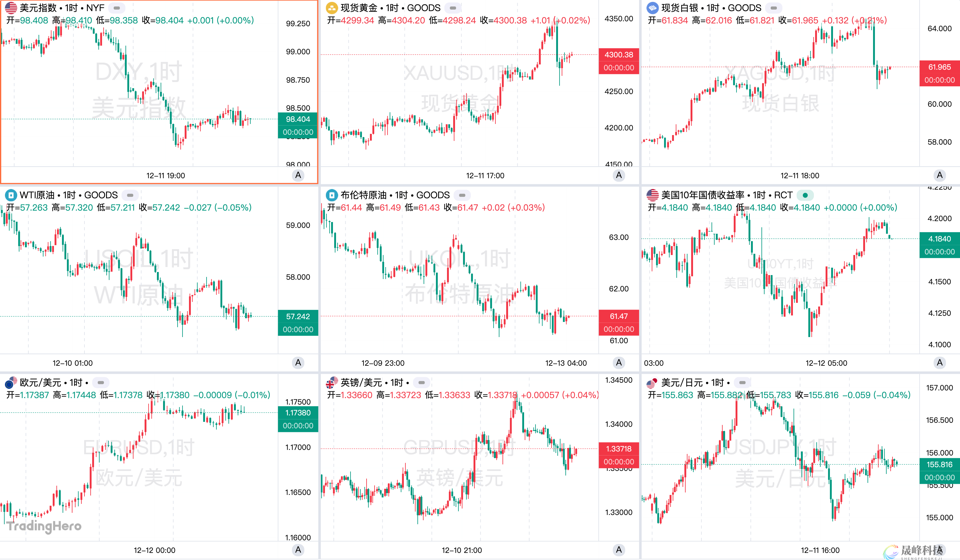Click the US/Japan flag icon beside 美元/日元
Viewport: 960px width, 560px height.
[x=653, y=382]
